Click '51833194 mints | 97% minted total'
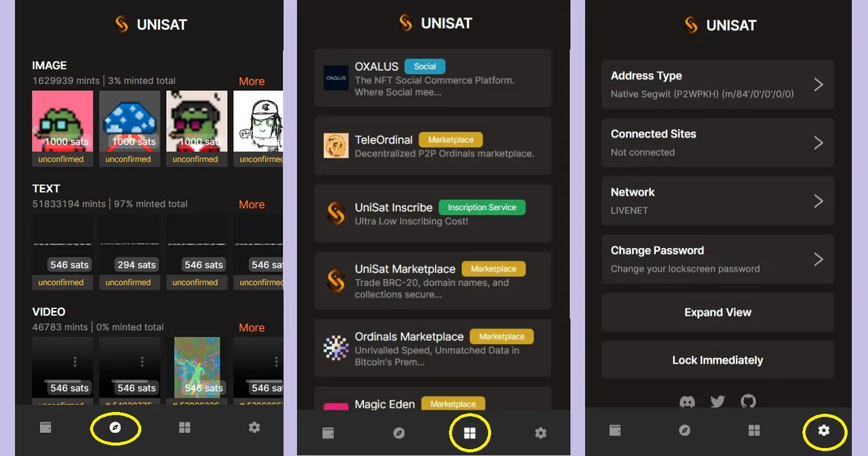The height and width of the screenshot is (456, 868). tap(110, 204)
